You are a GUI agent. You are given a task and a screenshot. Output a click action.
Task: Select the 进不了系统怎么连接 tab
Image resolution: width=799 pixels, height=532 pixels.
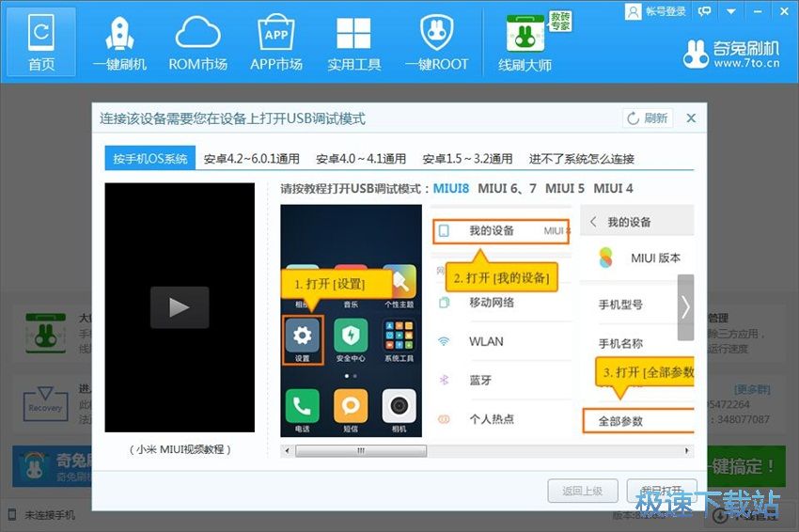point(582,159)
